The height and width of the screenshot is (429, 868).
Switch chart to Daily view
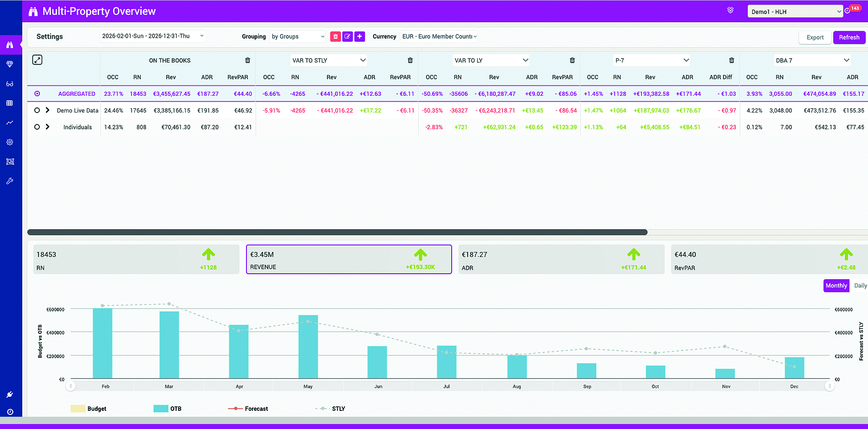tap(860, 286)
